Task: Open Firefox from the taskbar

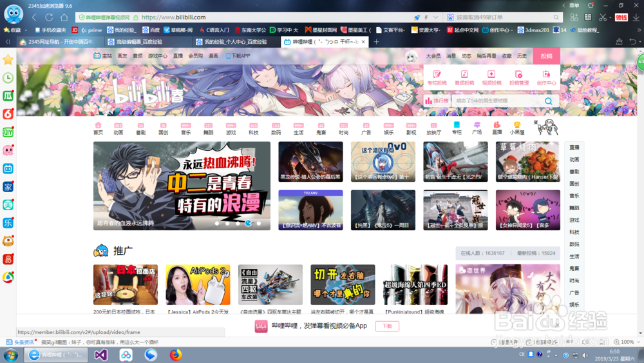Action: (x=176, y=355)
